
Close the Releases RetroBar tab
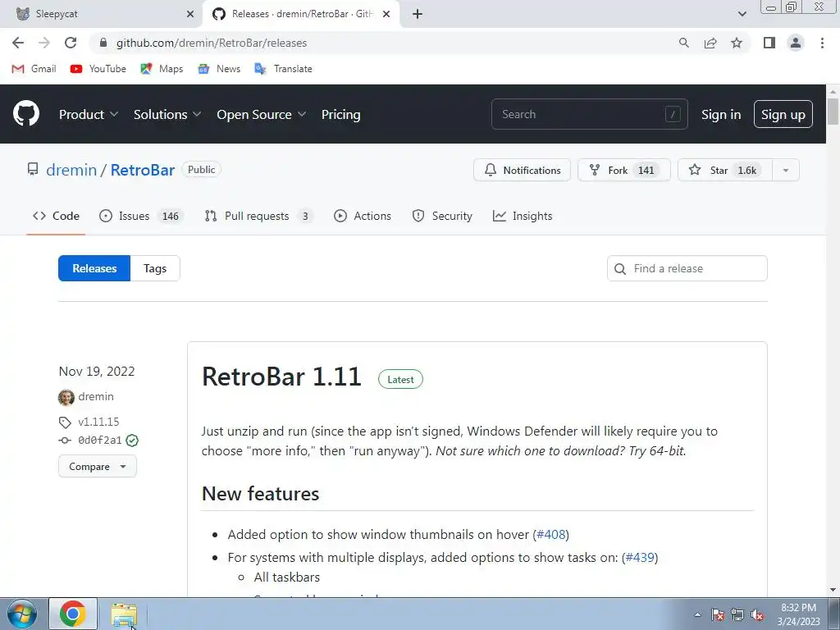386,14
